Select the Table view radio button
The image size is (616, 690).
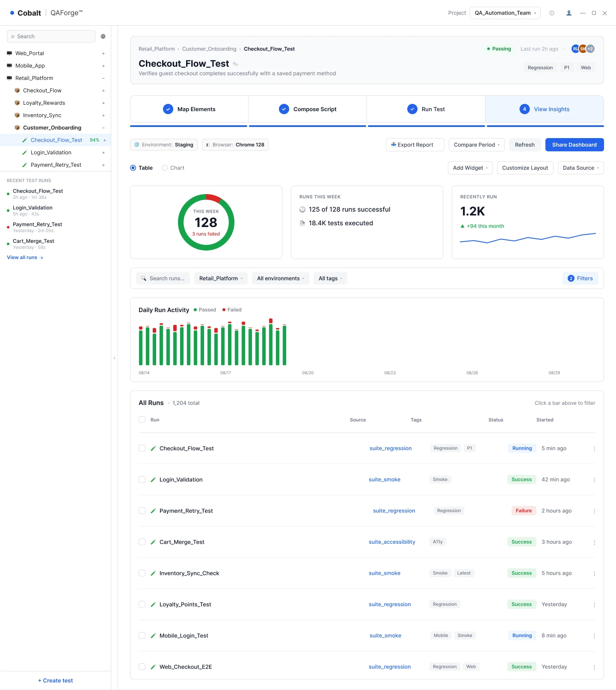133,168
